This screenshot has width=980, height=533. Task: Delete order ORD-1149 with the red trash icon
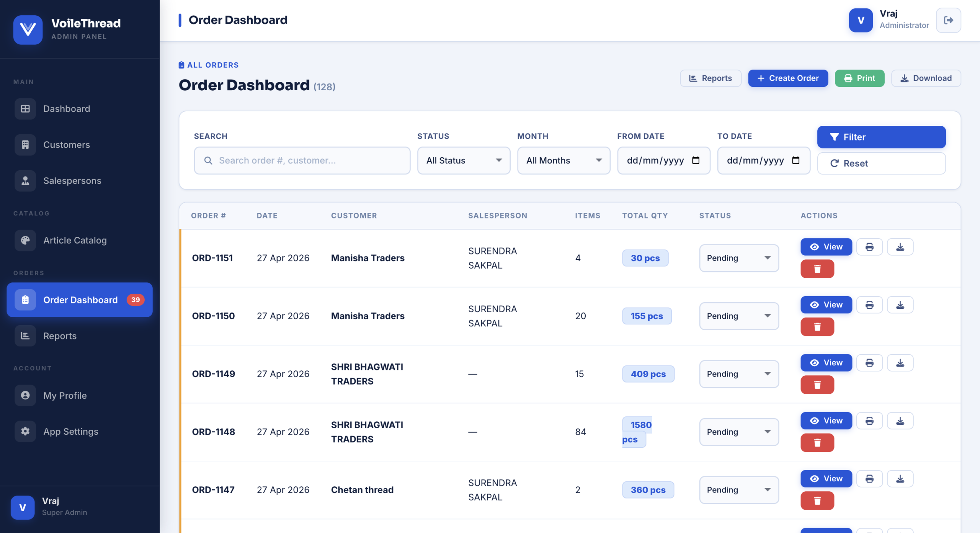tap(817, 385)
